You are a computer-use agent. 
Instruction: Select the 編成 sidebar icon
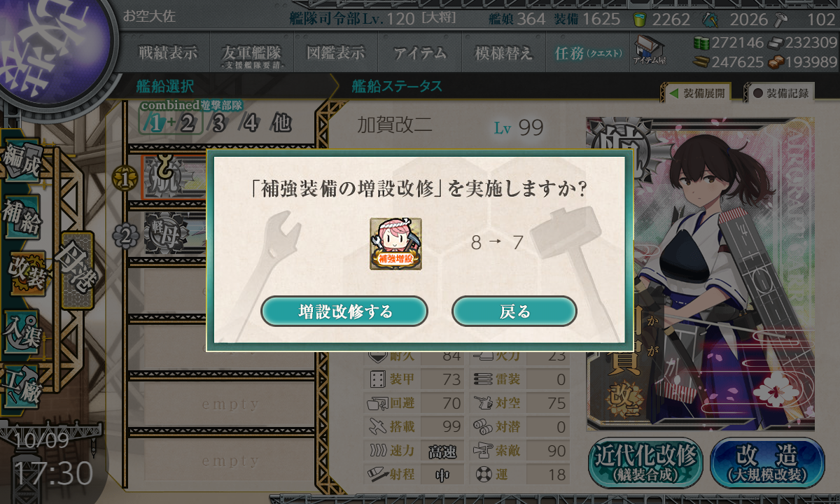tap(22, 162)
